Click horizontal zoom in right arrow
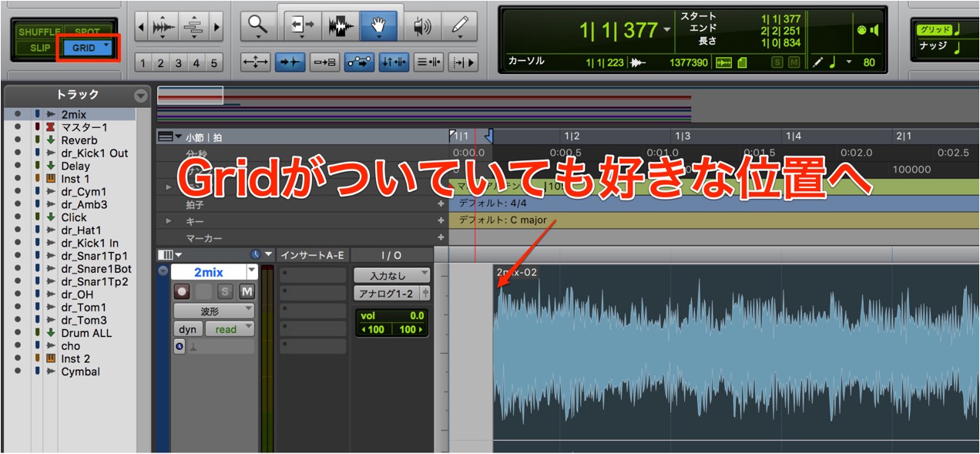 pos(216,28)
